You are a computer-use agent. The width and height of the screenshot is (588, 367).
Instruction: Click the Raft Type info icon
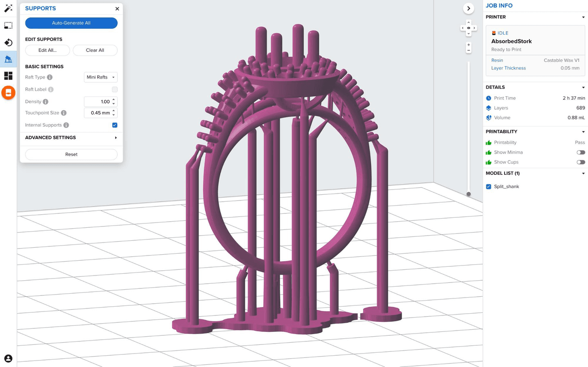click(x=50, y=77)
